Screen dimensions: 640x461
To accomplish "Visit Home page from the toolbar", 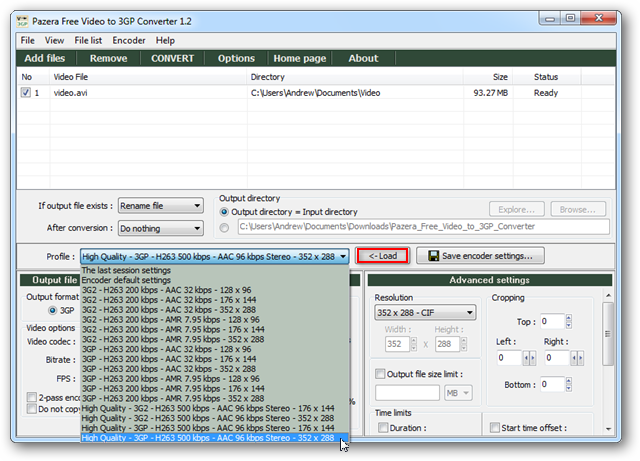I will (x=300, y=58).
